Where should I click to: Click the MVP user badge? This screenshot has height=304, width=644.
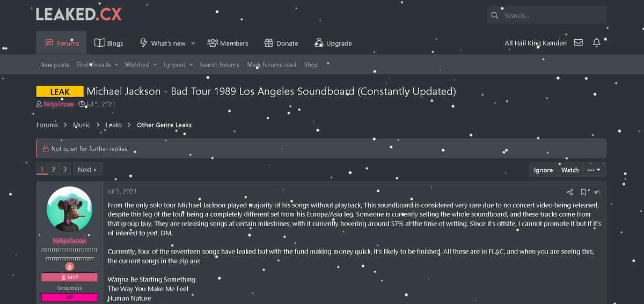coord(70,277)
